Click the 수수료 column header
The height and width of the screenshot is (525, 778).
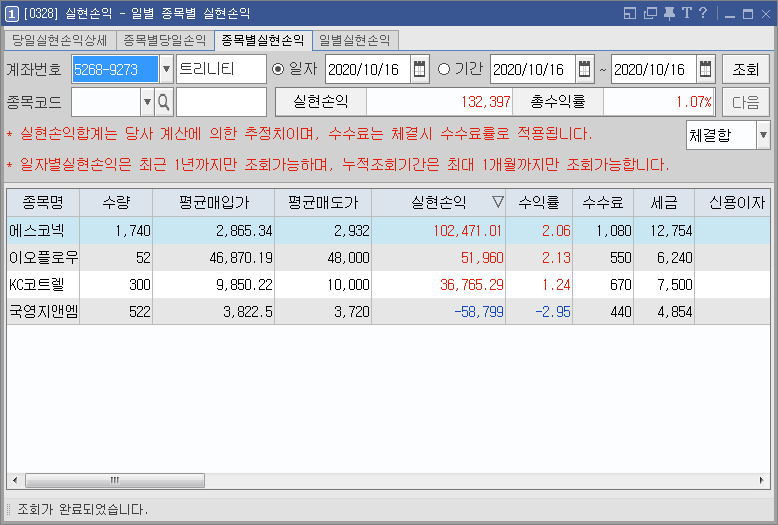click(x=603, y=202)
